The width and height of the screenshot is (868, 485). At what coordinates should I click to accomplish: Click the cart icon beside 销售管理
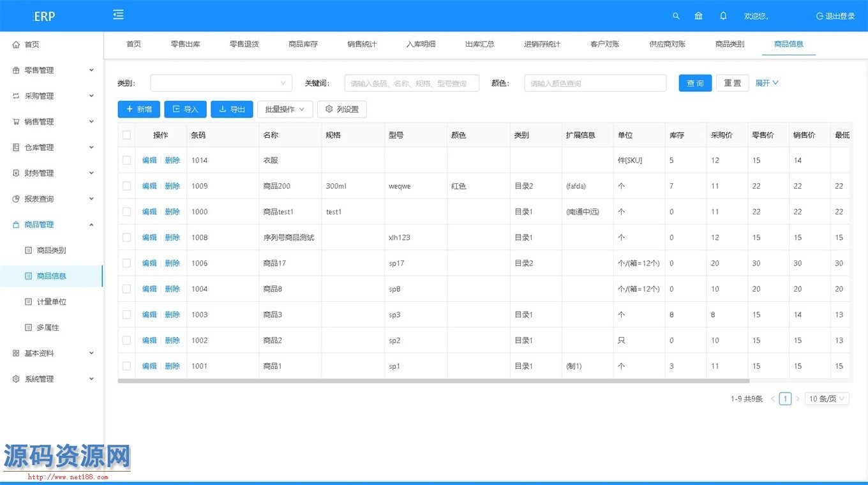point(16,121)
